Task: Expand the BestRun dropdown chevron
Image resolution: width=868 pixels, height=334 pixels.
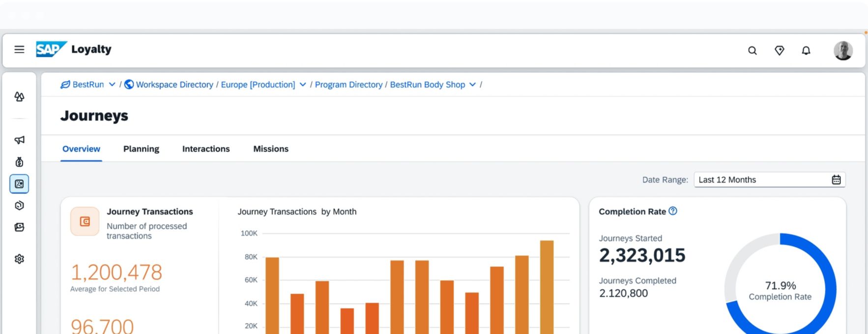Action: click(112, 84)
